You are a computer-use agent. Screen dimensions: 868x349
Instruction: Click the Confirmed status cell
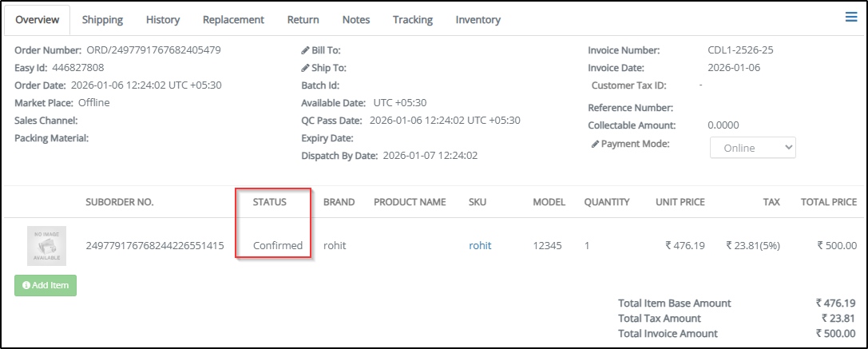(278, 245)
